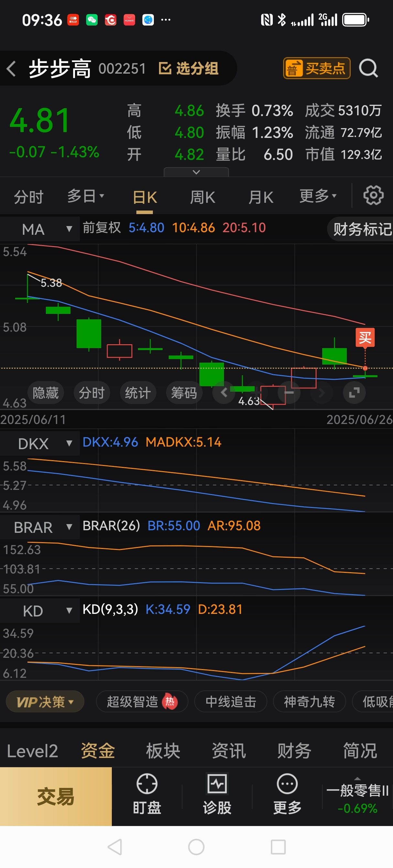
Task: Open the 买卖点 button
Action: coord(316,68)
